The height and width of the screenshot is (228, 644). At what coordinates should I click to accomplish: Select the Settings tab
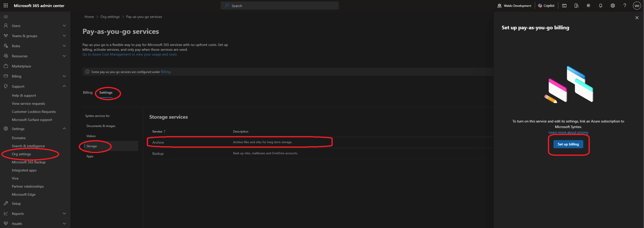click(106, 92)
